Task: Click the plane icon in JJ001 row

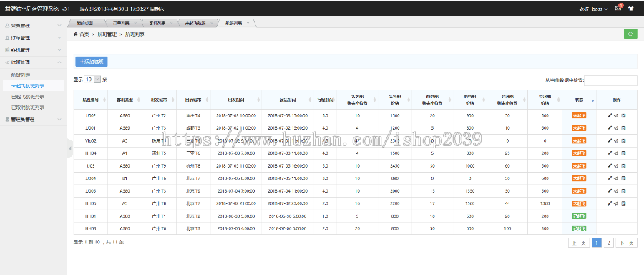Action: point(617,128)
